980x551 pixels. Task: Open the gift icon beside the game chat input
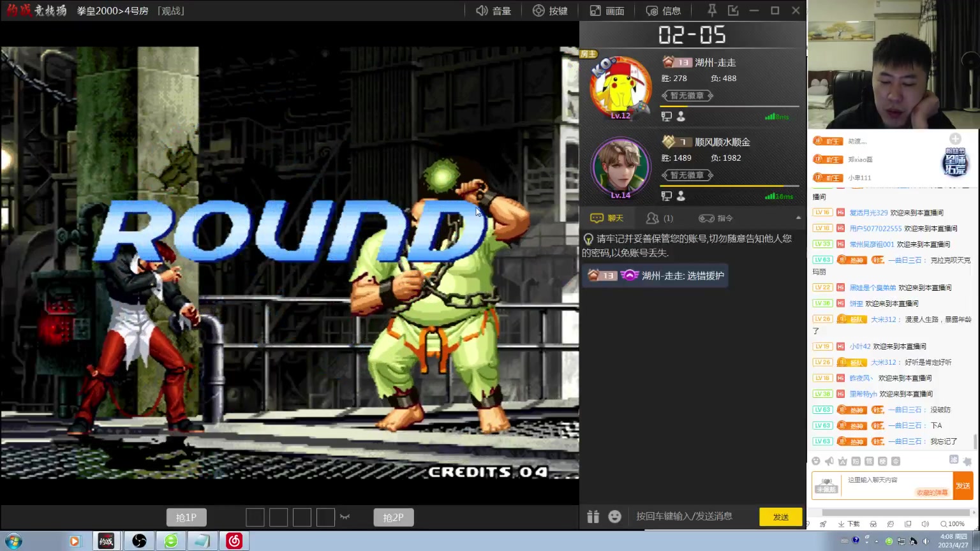(593, 517)
